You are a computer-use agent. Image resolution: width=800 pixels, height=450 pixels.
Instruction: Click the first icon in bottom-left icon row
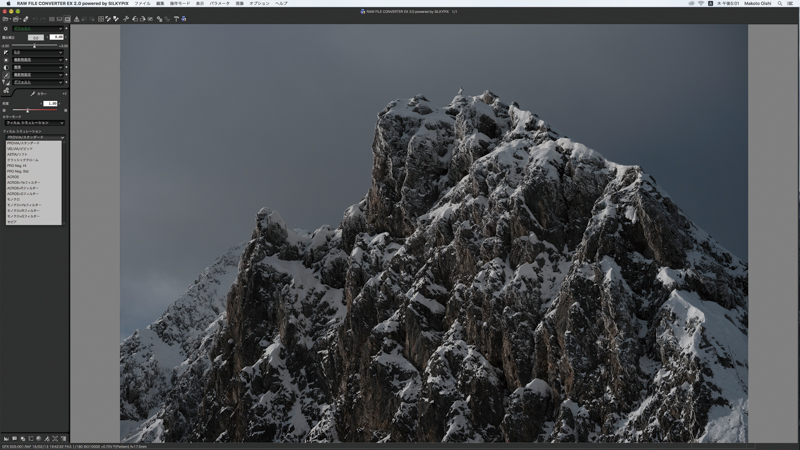coord(6,438)
